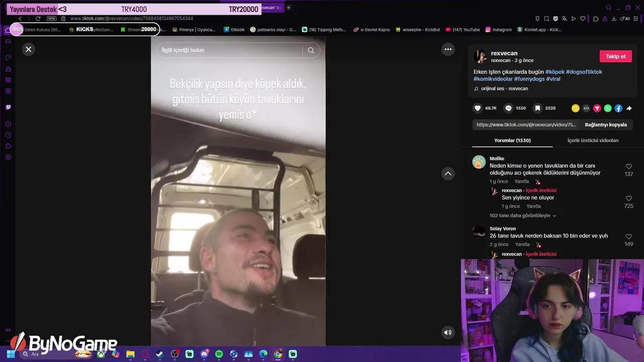This screenshot has width=644, height=362.
Task: Open a new tab with the plus button
Action: 288,8
